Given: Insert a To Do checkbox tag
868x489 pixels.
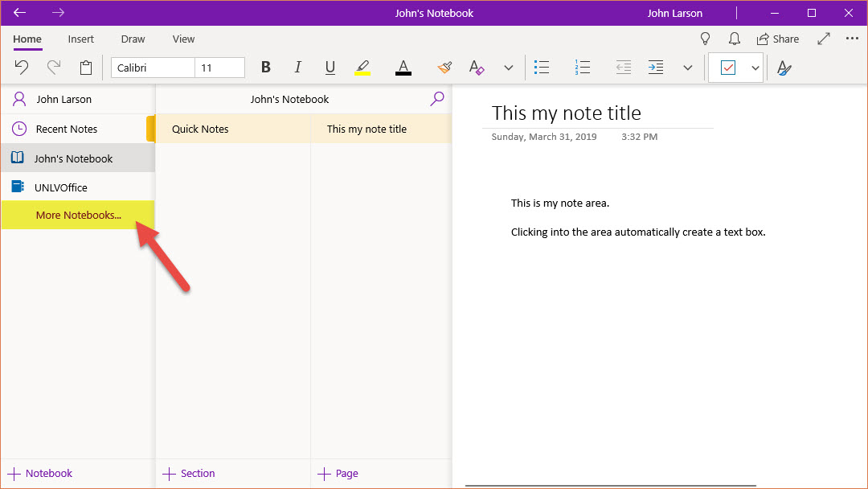Looking at the screenshot, I should tap(727, 68).
